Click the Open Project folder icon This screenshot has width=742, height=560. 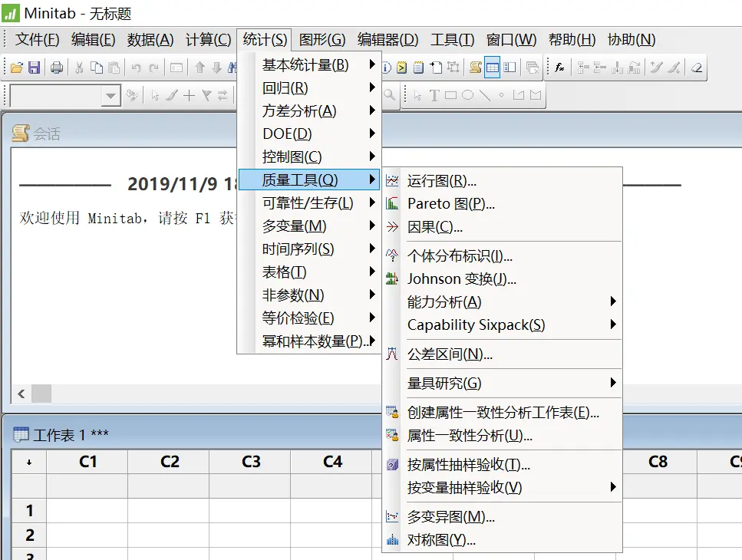click(17, 68)
